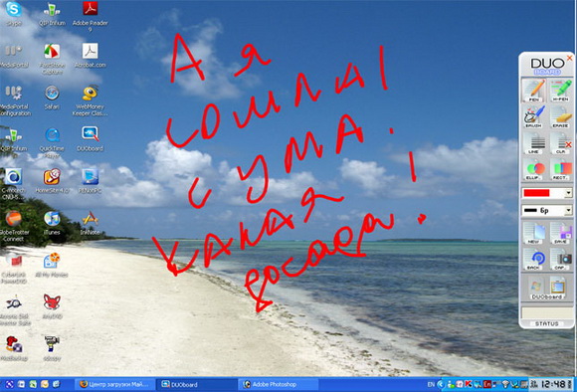Select the ELLIP ellipse shape tool
The image size is (577, 392).
point(533,169)
